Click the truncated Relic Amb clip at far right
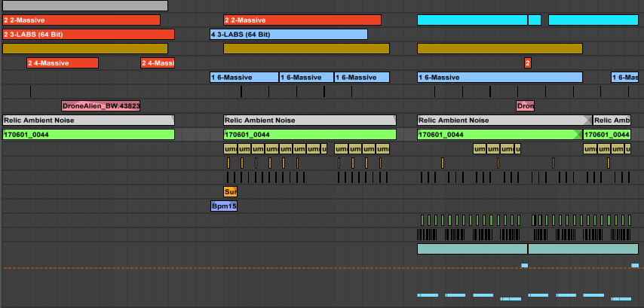 [x=611, y=120]
